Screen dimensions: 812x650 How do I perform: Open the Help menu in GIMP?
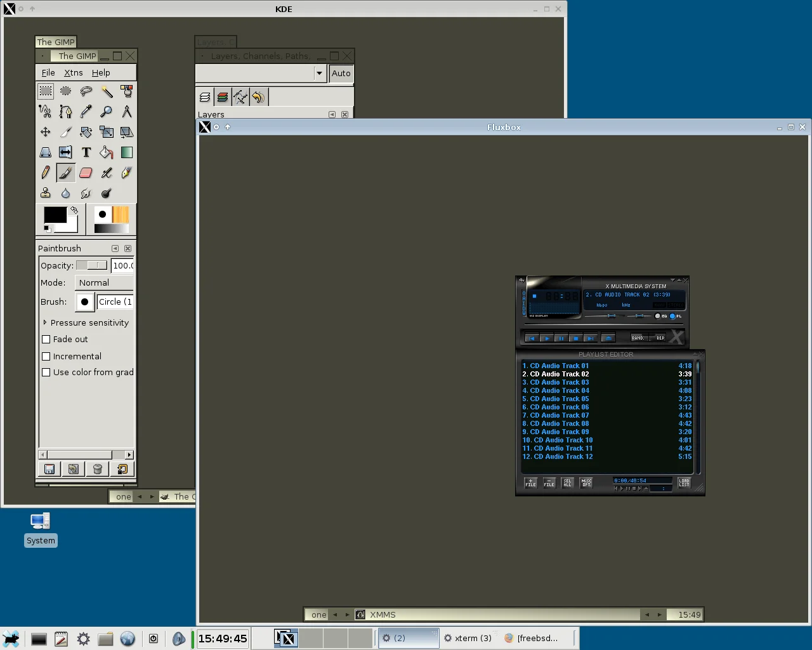101,72
